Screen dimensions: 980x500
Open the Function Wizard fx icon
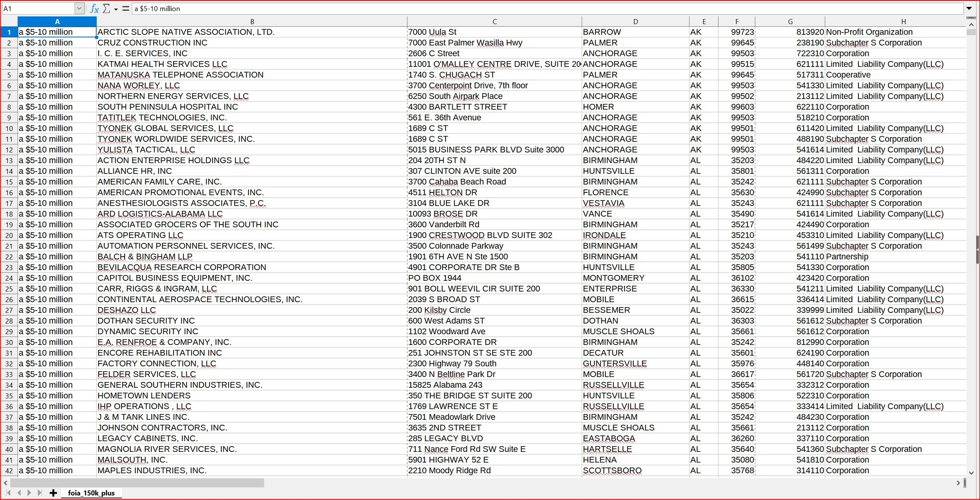94,9
